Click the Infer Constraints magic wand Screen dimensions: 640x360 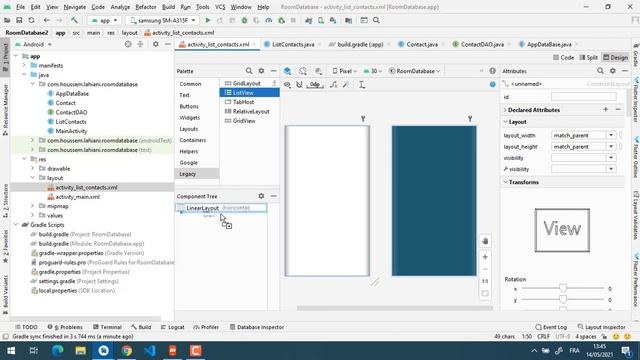tap(346, 84)
